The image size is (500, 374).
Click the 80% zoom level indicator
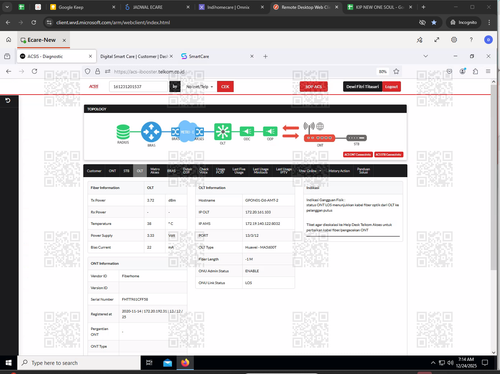(382, 71)
